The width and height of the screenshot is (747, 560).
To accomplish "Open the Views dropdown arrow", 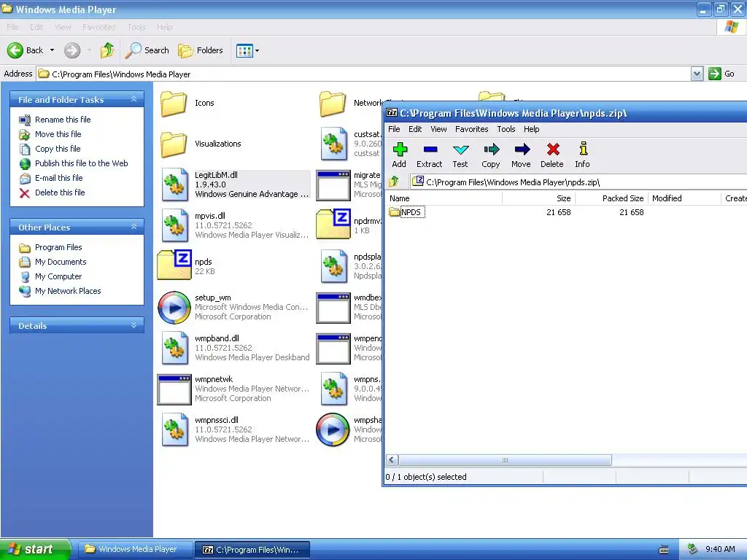I will (258, 50).
